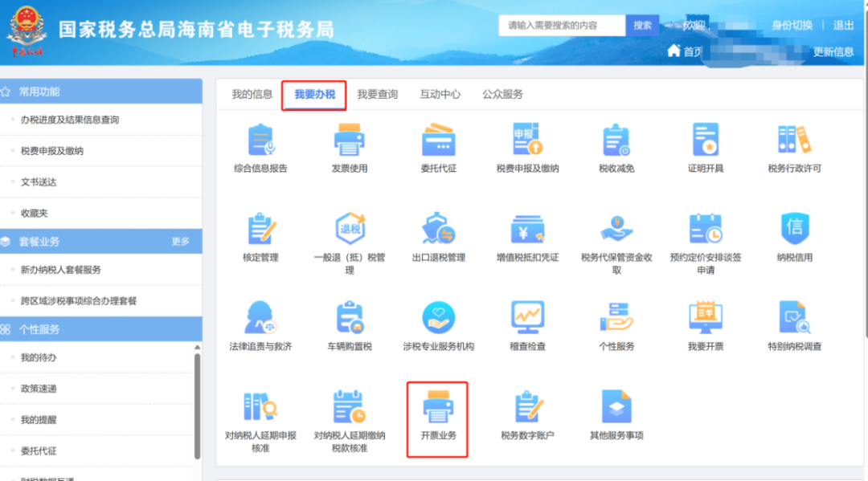868x481 pixels.
Task: Open 税务代保管资金收取 icon
Action: [616, 229]
